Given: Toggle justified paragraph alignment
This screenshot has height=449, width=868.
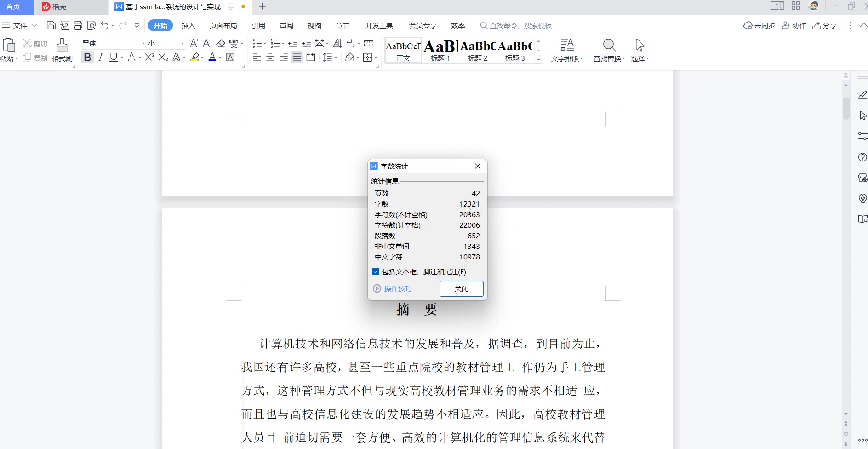Looking at the screenshot, I should pyautogui.click(x=297, y=58).
